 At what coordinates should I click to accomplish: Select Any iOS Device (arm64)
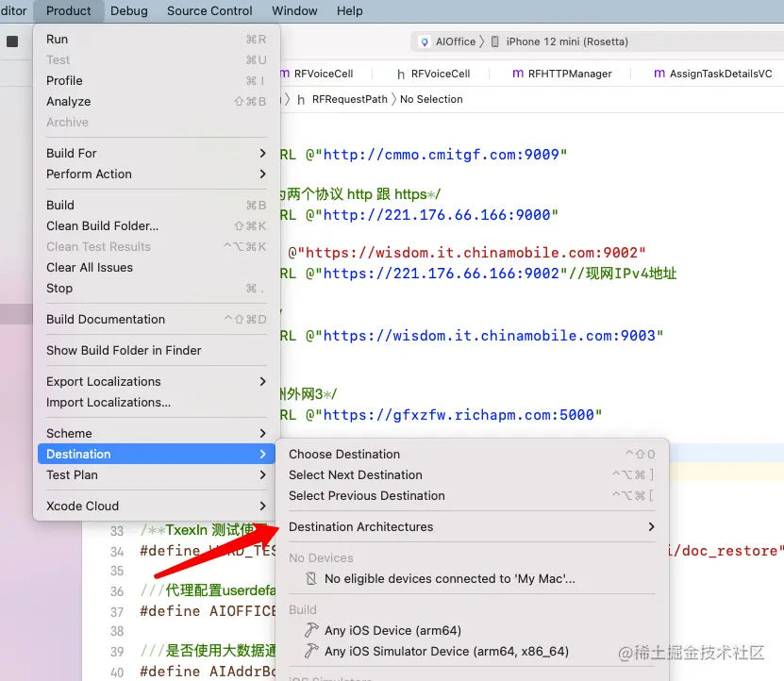coord(472,630)
